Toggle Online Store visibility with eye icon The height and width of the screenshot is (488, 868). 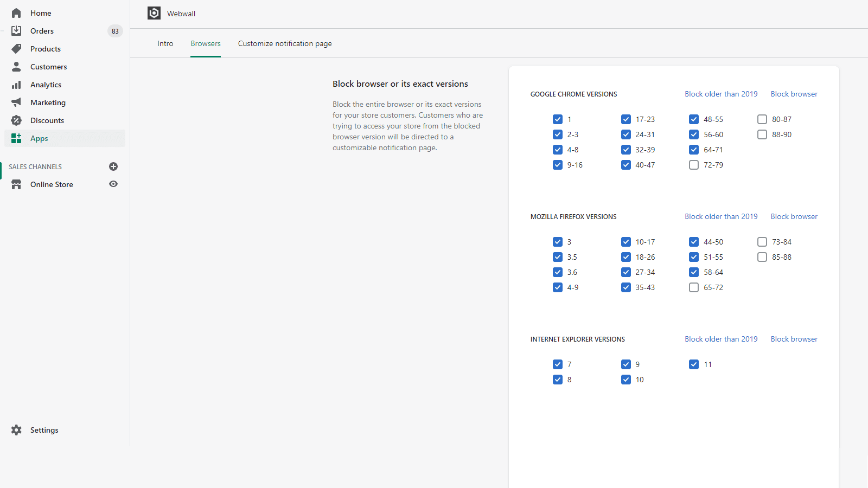click(x=113, y=184)
